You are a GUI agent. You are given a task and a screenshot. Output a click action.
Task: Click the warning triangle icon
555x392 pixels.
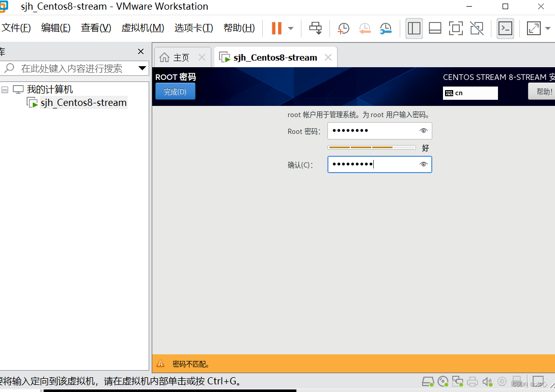(160, 363)
